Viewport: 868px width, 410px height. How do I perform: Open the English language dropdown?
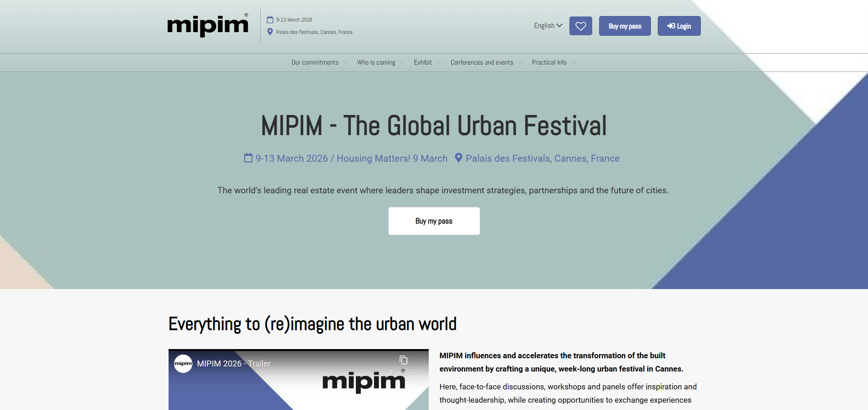point(548,26)
